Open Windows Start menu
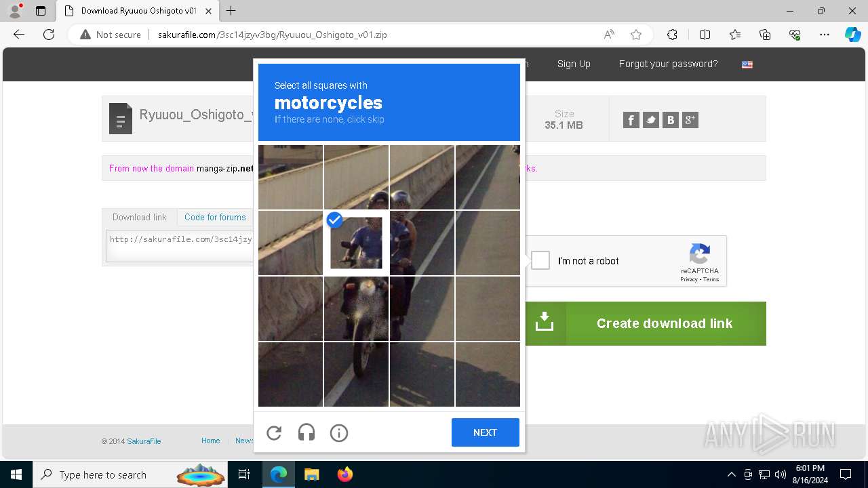Image resolution: width=868 pixels, height=488 pixels. pos(16,474)
